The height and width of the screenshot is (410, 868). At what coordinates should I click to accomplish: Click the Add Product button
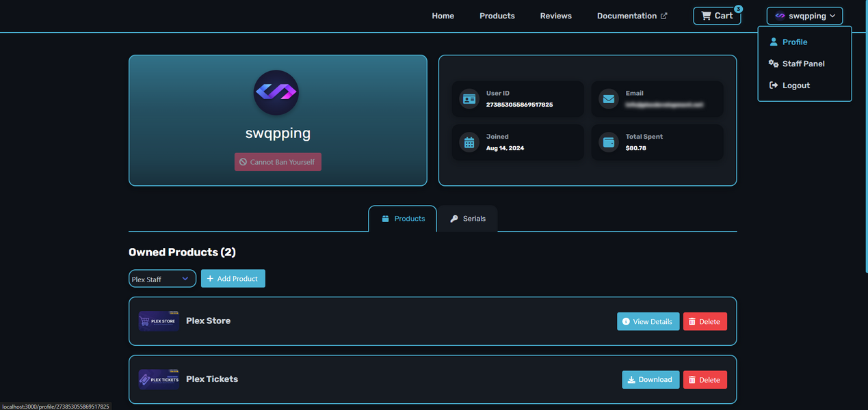coord(233,279)
